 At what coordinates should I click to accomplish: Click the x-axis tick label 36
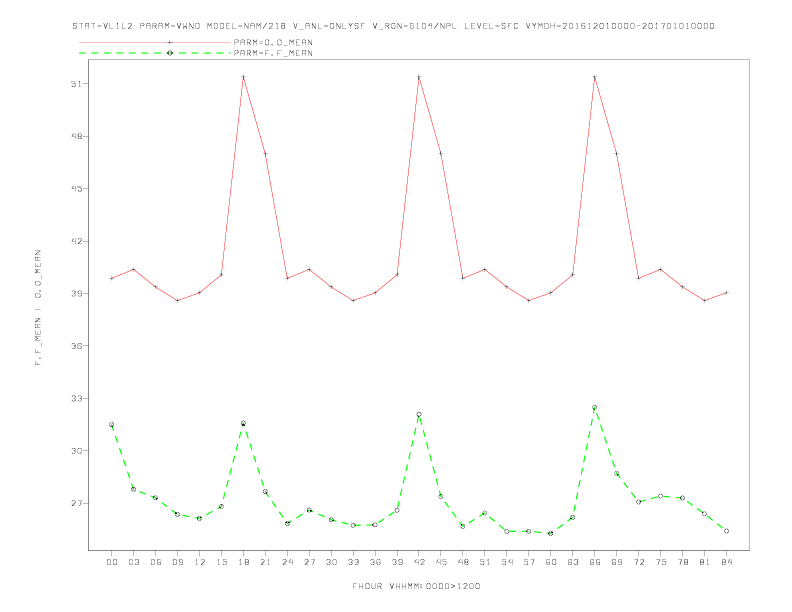(x=375, y=562)
